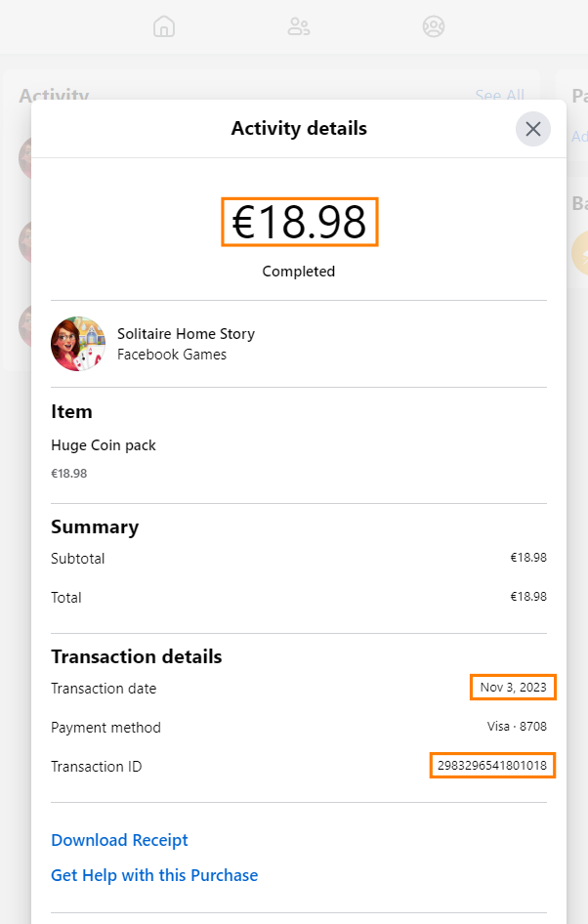Click the Solitaire Home Story game icon

click(x=78, y=344)
